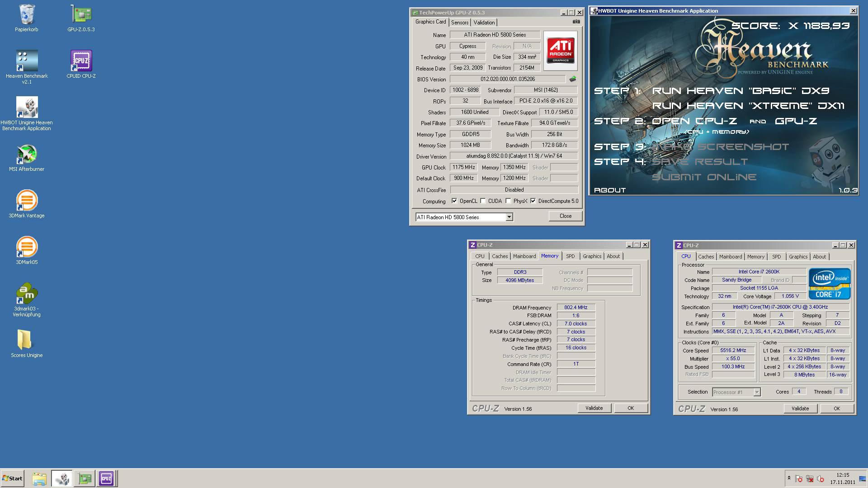Screen dimensions: 868x488
Task: Open the About tab in memory CPU-Z window
Action: click(613, 256)
